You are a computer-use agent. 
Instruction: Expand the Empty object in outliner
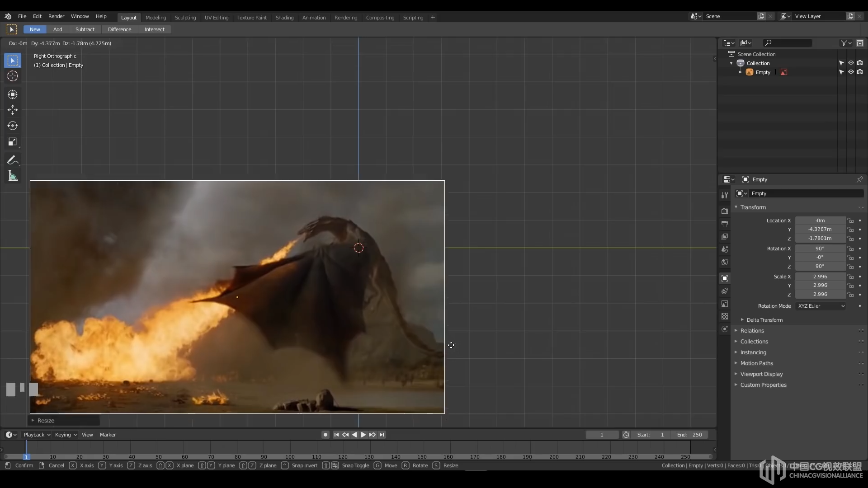pyautogui.click(x=740, y=72)
